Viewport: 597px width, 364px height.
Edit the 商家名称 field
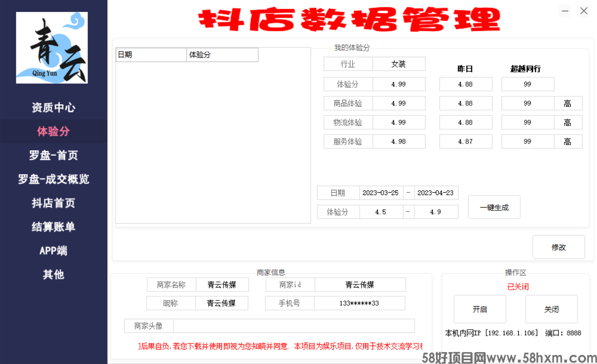click(x=222, y=285)
